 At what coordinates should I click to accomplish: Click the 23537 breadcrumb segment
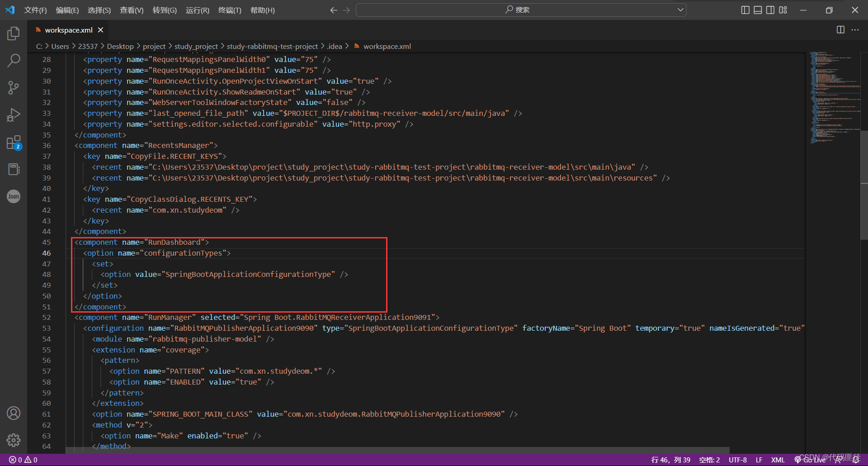(88, 46)
